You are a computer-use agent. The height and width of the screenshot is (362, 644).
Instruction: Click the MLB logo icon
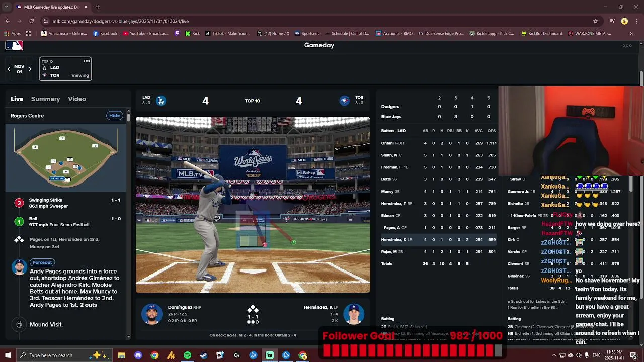click(x=14, y=45)
